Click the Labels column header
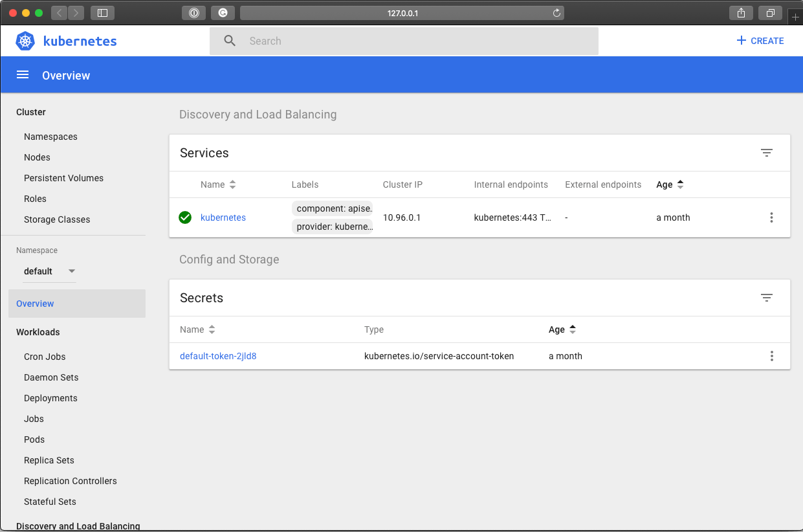 (x=305, y=184)
